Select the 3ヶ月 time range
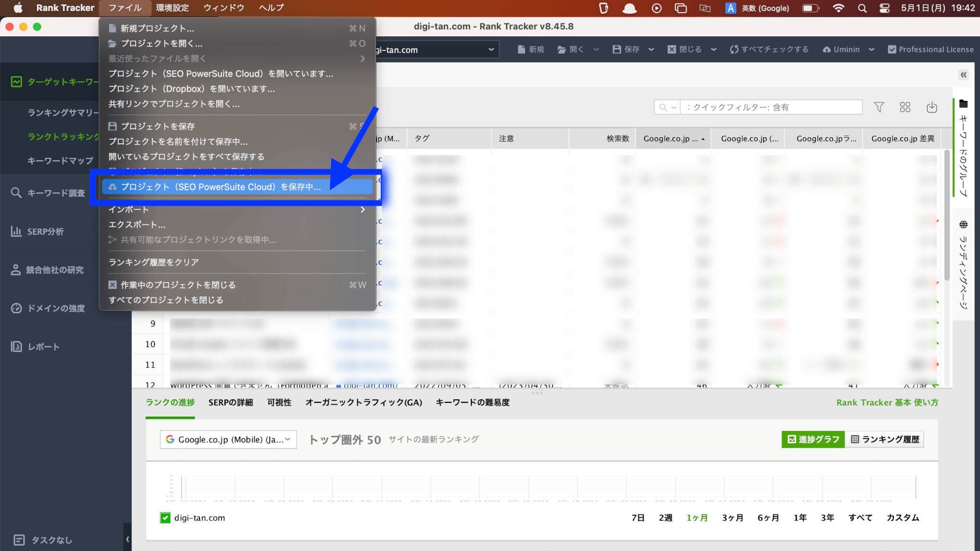 tap(733, 518)
